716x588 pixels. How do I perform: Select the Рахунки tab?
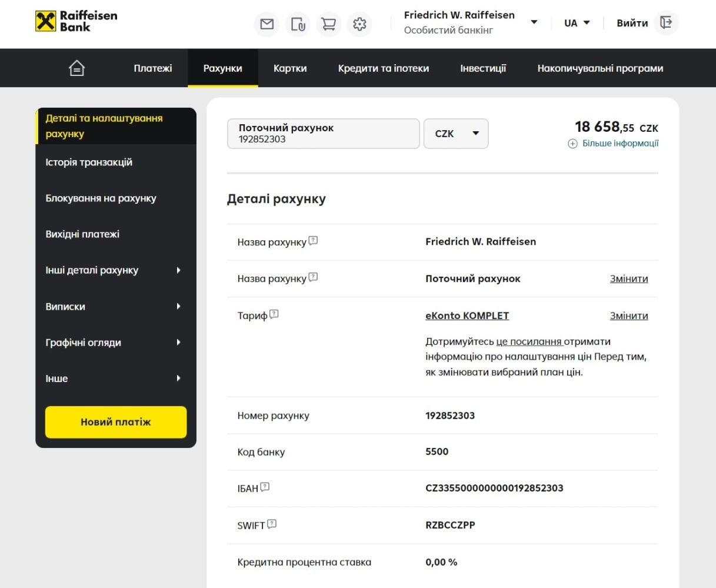(x=223, y=68)
